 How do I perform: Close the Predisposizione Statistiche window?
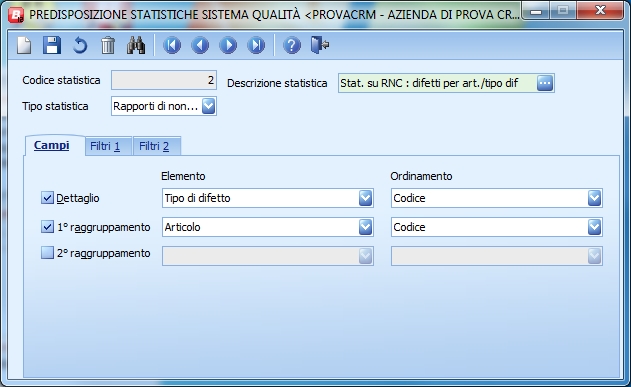(x=600, y=10)
